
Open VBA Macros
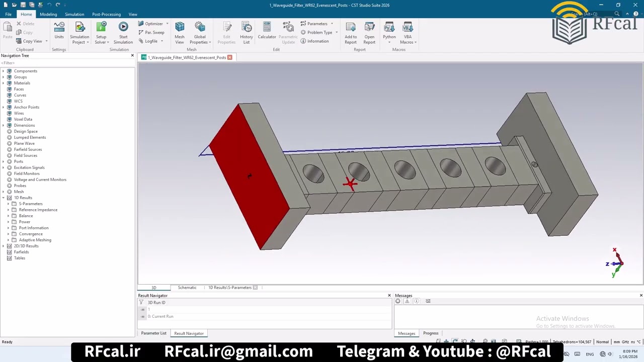point(408,33)
